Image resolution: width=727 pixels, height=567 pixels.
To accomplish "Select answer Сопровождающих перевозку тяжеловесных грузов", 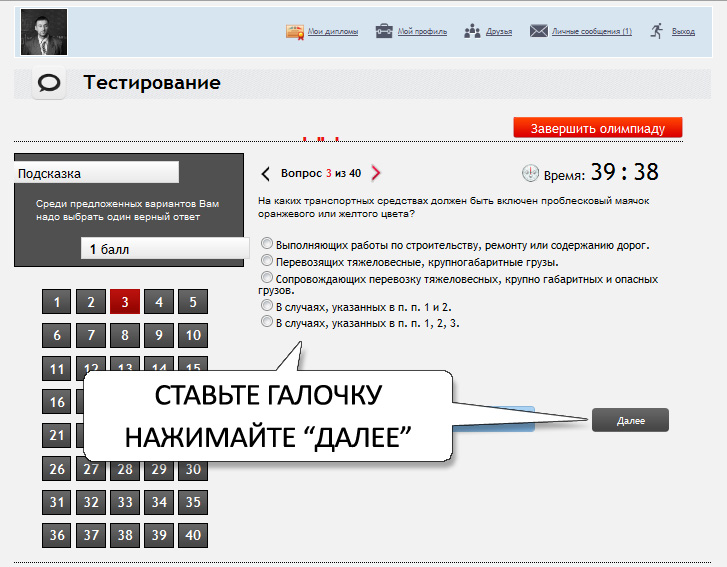I will click(x=267, y=277).
